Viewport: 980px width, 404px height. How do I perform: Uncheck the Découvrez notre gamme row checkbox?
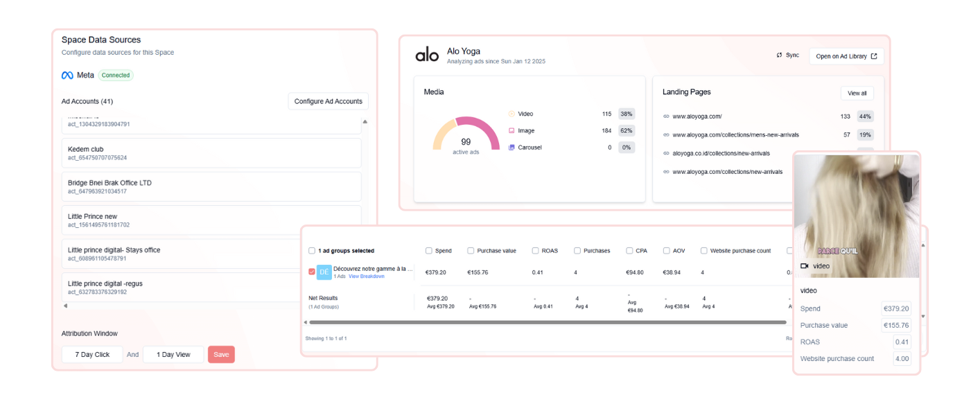(312, 272)
